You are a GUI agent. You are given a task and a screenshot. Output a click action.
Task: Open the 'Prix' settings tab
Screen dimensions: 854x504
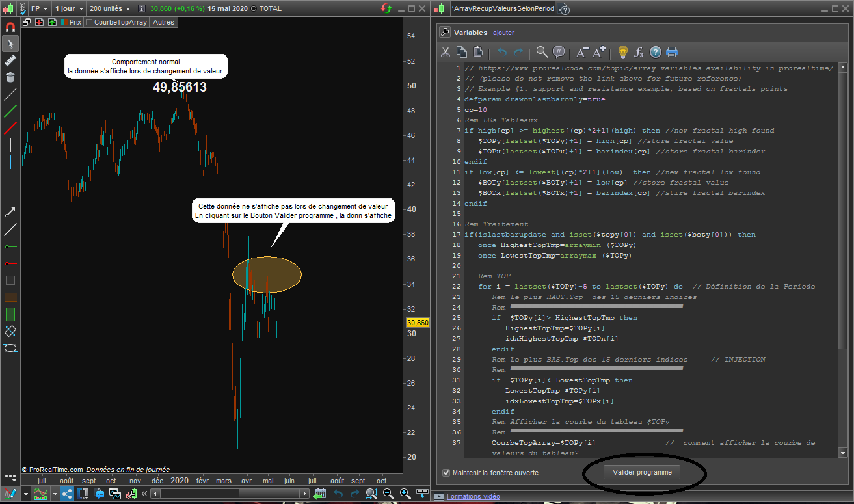coord(74,22)
